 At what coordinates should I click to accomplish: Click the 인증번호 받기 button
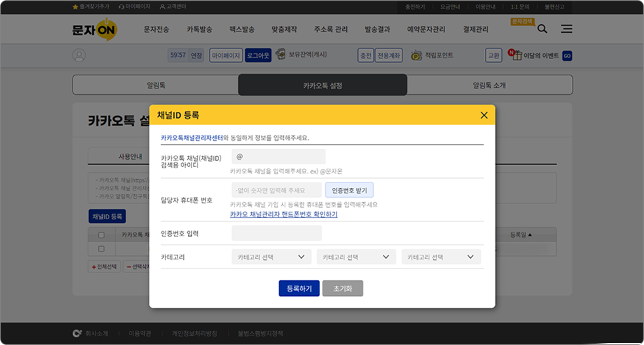[349, 190]
